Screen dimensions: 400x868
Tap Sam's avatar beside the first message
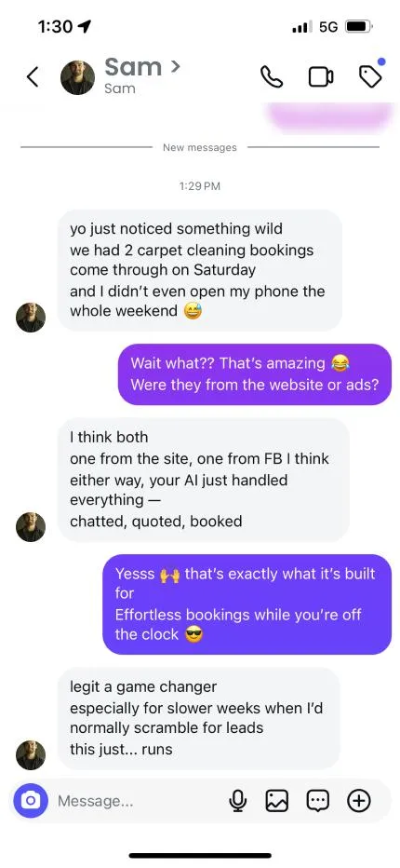31,318
